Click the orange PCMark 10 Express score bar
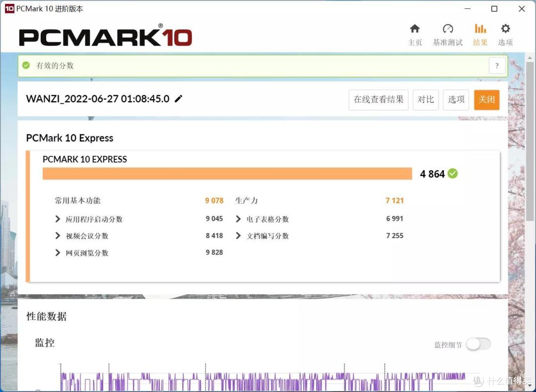 227,174
